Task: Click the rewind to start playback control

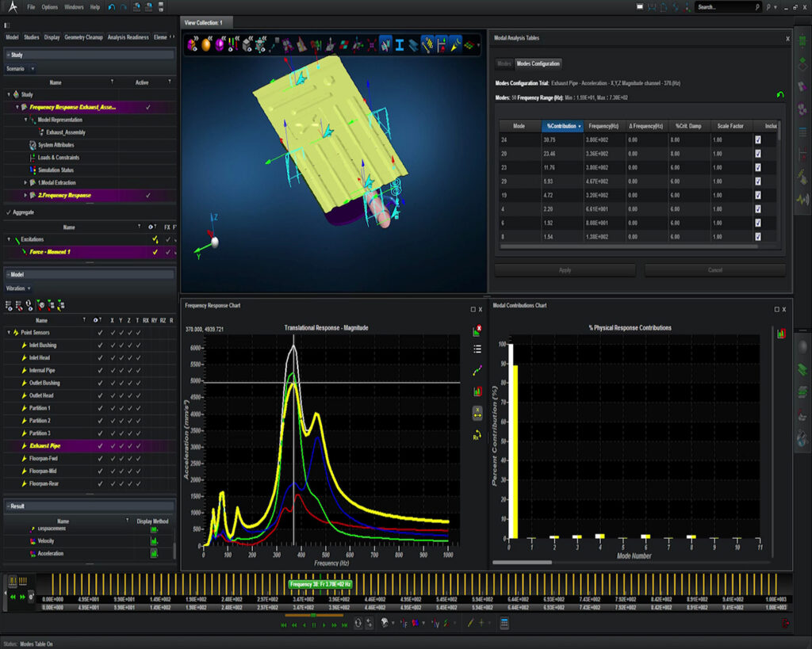Action: point(284,624)
